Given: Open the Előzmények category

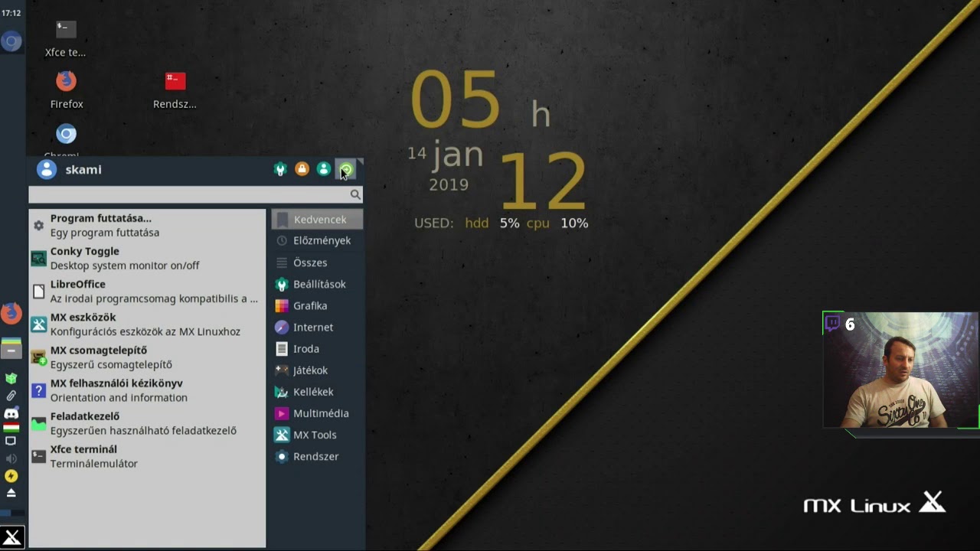Looking at the screenshot, I should pos(317,241).
